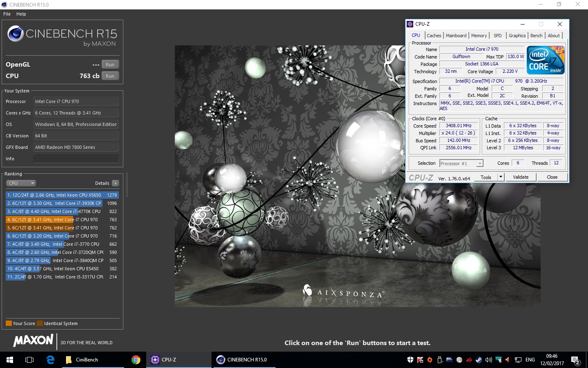Click the Your Score orange legend swatch
Image resolution: width=588 pixels, height=368 pixels.
click(9, 323)
